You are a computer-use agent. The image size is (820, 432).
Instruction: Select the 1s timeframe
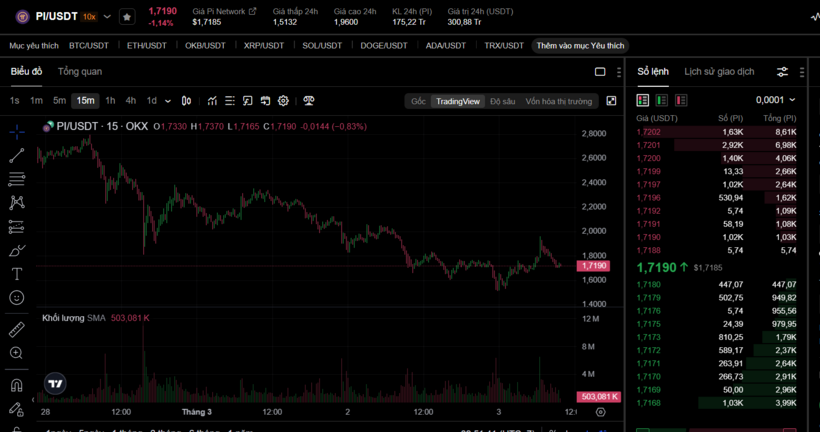(15, 100)
